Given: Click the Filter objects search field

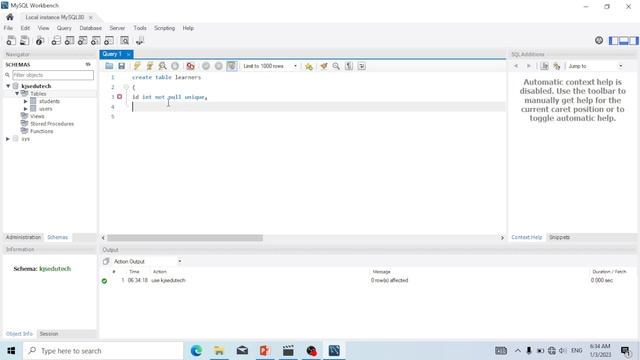Looking at the screenshot, I should click(53, 75).
